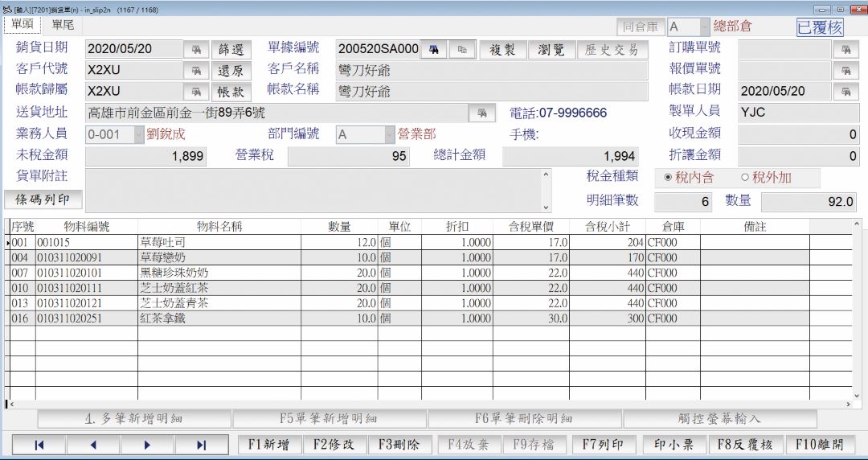The width and height of the screenshot is (868, 460).
Task: Click the 已覆核 approved status stamp
Action: pos(820,27)
